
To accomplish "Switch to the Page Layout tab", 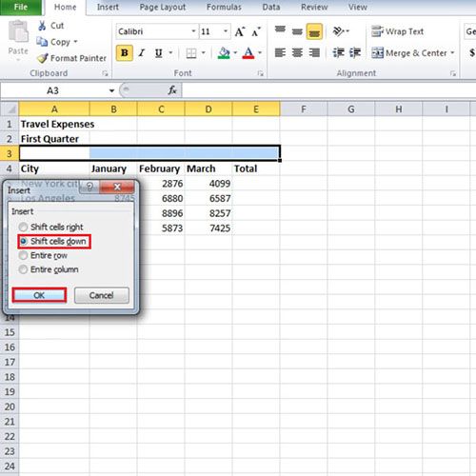I will [x=163, y=7].
